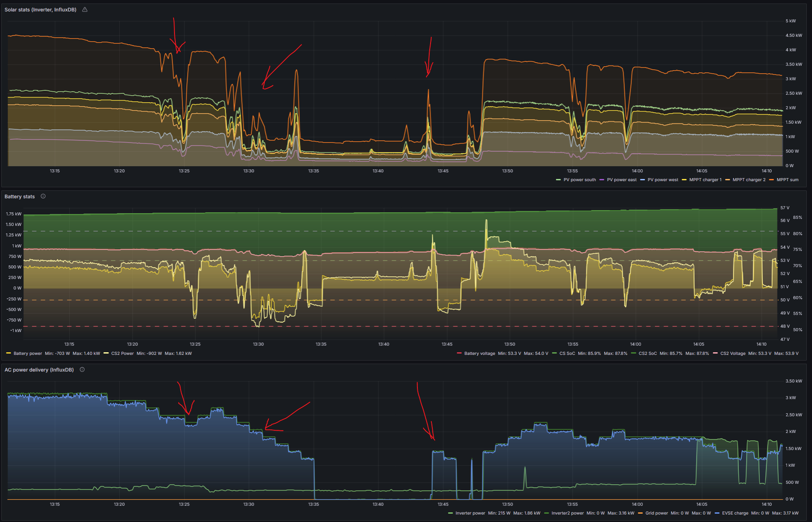Click the MPPT charger 2 color swatch
The image size is (812, 522).
[728, 180]
